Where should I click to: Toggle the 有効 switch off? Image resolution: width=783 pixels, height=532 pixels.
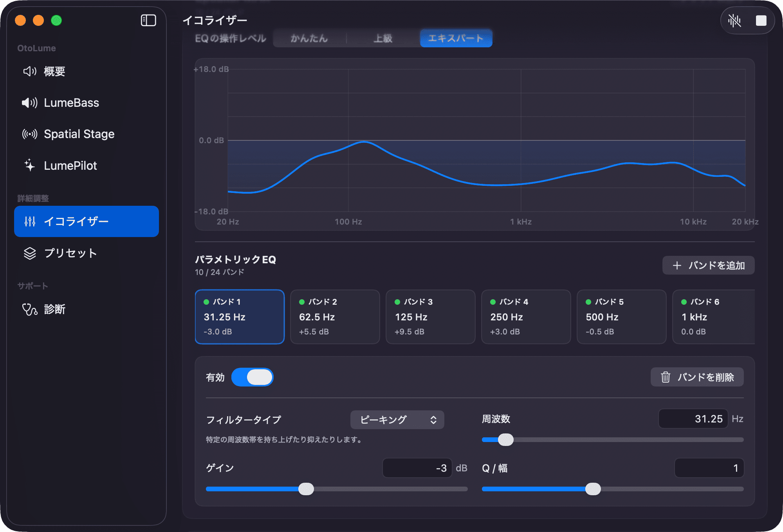253,377
